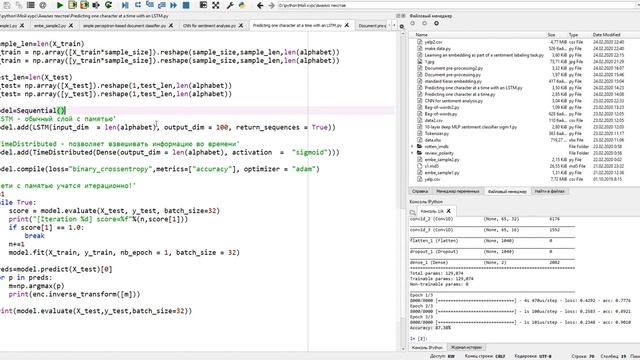Run current cell toolbar icon

click(72, 5)
